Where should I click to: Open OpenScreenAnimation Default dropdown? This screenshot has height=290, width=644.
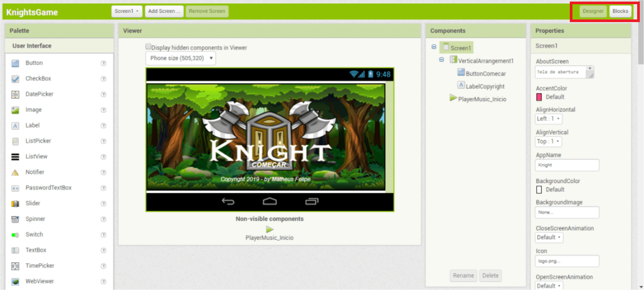[x=549, y=286]
